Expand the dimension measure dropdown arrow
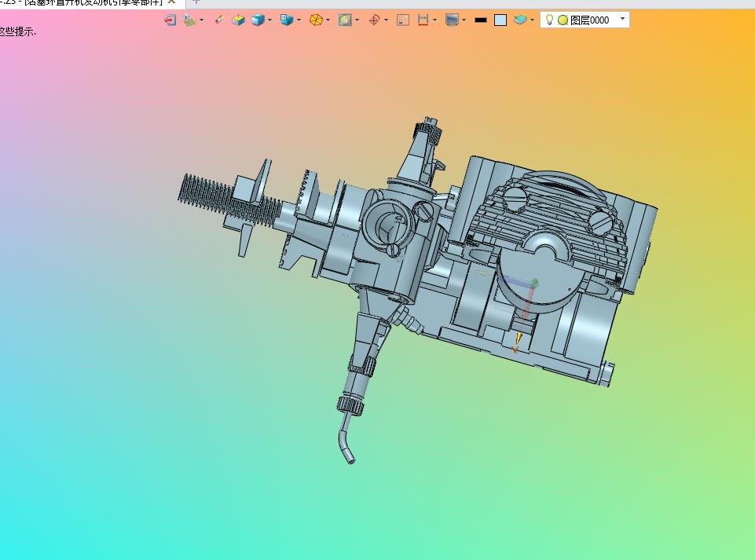Viewport: 755px width, 560px height. click(434, 20)
